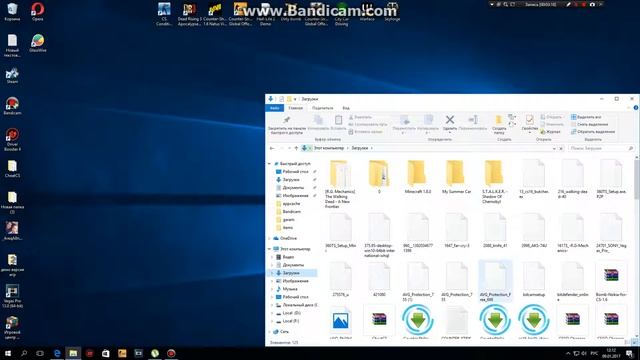Expand the Музыка tree node
This screenshot has width=640, height=360.
tap(272, 289)
